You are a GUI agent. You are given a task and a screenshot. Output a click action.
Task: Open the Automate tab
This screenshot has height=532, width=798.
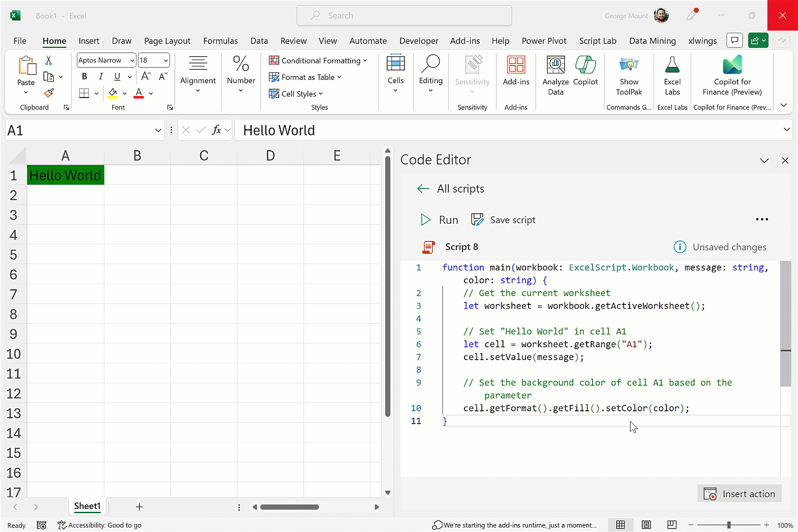point(367,41)
